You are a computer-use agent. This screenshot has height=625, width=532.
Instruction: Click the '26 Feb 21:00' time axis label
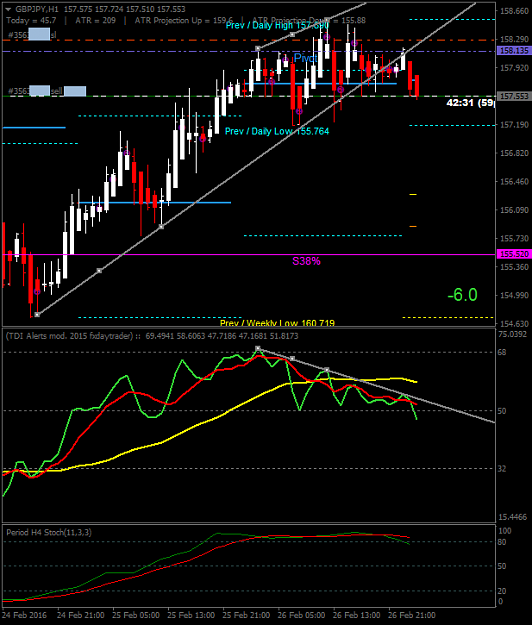412,615
